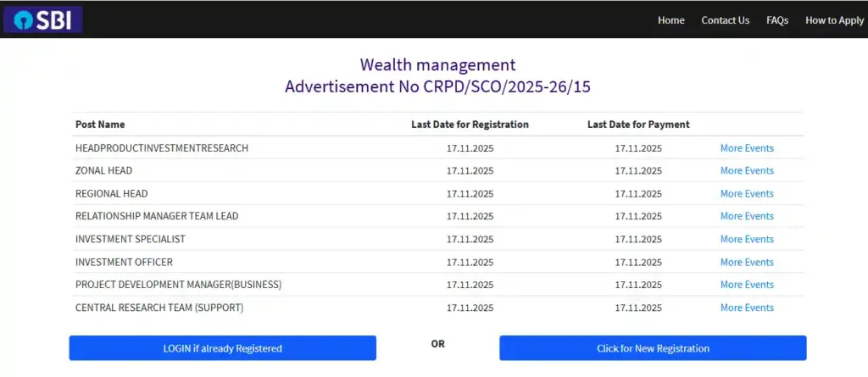Click Last Date for Registration column header
Viewport: 868px width, 377px height.
click(470, 125)
